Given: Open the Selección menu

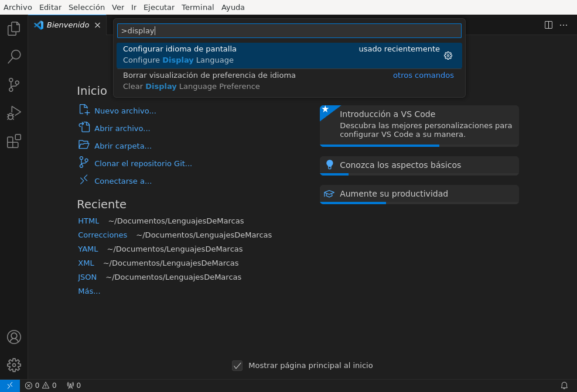Looking at the screenshot, I should point(87,8).
